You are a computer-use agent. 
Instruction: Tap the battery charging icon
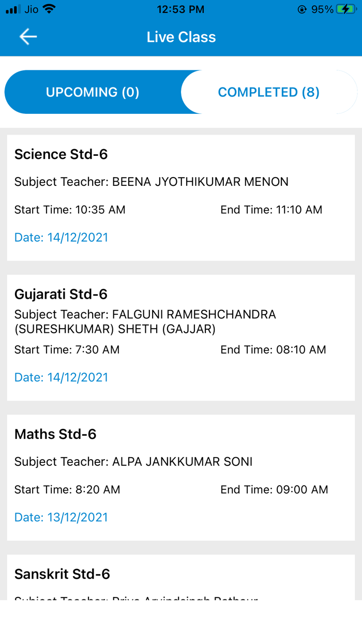click(x=345, y=9)
